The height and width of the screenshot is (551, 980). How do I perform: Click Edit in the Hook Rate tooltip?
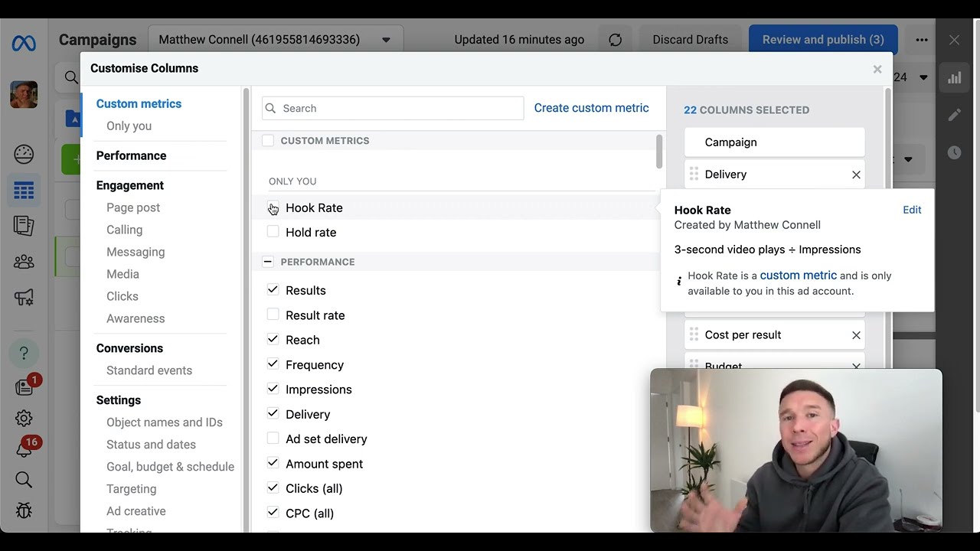pyautogui.click(x=912, y=210)
